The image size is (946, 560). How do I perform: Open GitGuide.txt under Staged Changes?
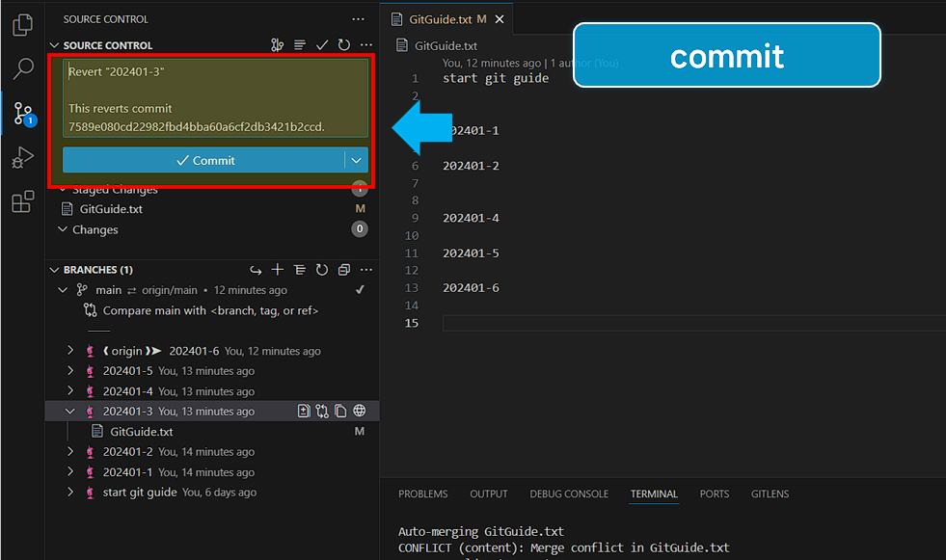[x=113, y=209]
